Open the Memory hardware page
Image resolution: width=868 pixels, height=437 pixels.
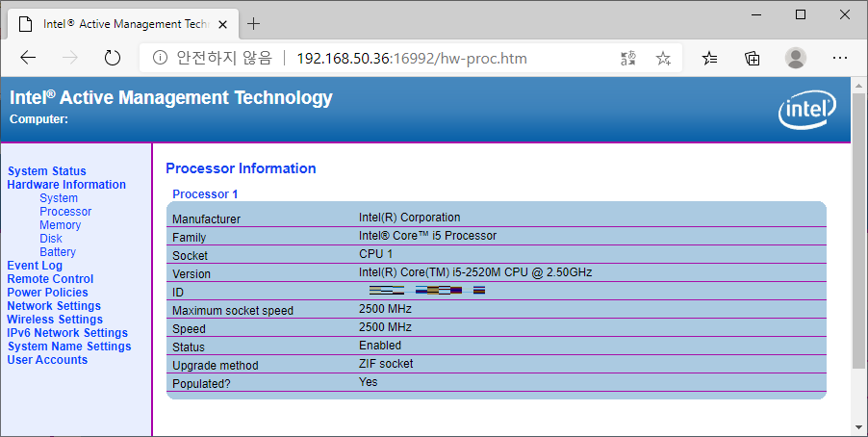point(60,225)
